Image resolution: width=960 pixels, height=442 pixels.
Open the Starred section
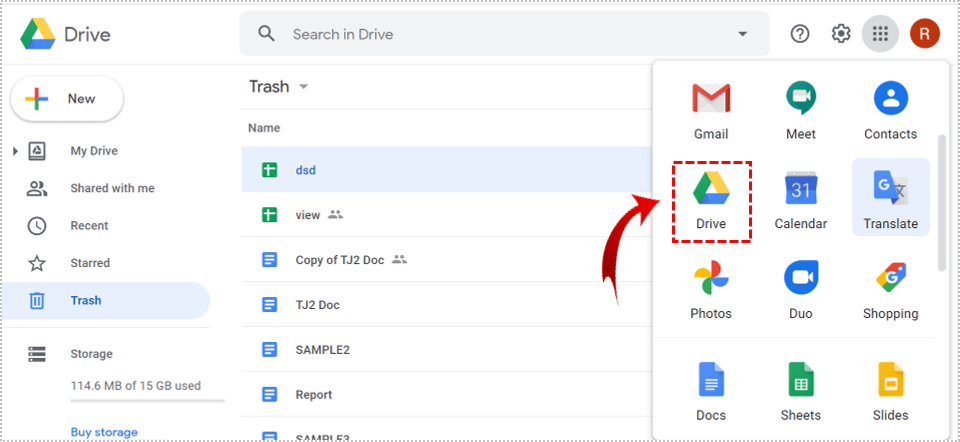pos(90,263)
